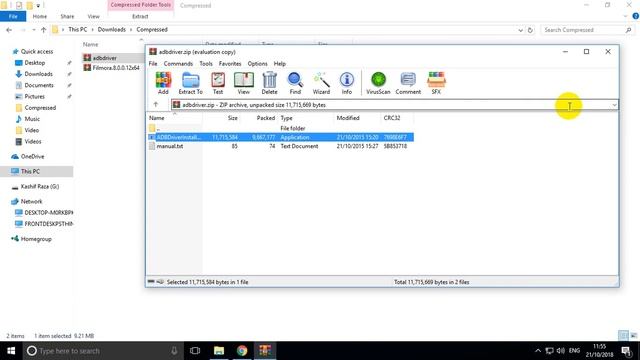Switch to View tab in Explorer
This screenshot has height=360, width=640.
pos(93,16)
